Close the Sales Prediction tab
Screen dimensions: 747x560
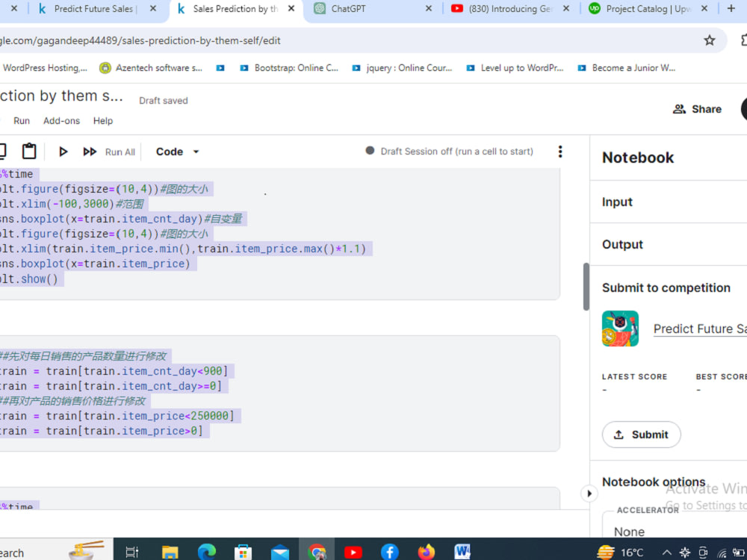tap(291, 8)
